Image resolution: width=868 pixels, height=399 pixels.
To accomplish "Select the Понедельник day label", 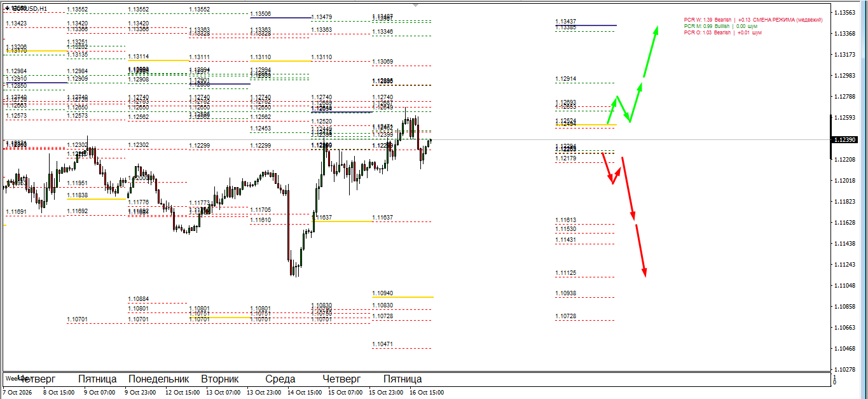I will click(159, 379).
